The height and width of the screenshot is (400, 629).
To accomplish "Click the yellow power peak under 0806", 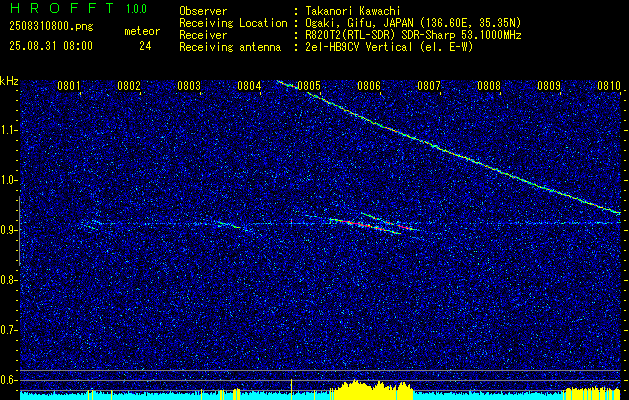I will pyautogui.click(x=371, y=389).
